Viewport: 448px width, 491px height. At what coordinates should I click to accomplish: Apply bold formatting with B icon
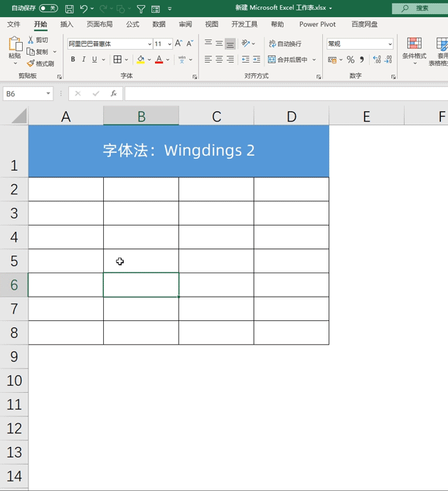tap(73, 59)
